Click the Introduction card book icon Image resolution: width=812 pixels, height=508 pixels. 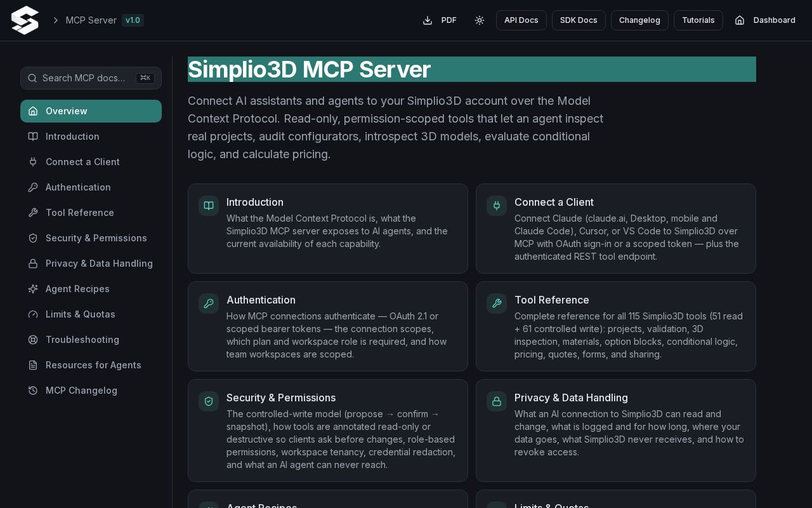tap(209, 206)
